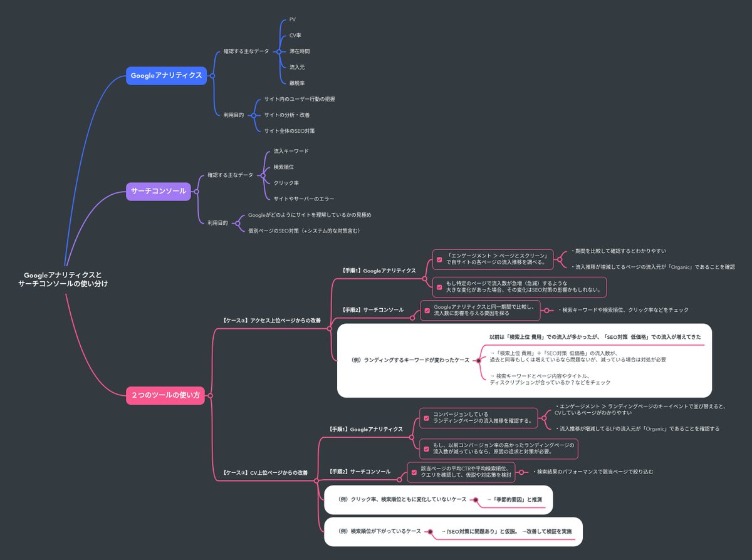752x560 pixels.
Task: Uncheck the 該当ページの平均CTRや平均検索順位 item
Action: [414, 472]
